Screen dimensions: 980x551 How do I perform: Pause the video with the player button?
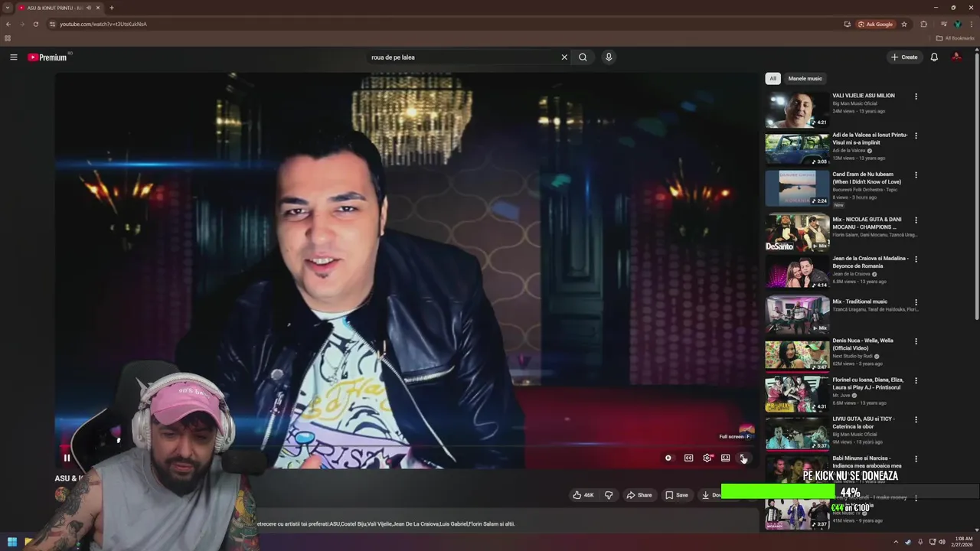click(x=67, y=458)
